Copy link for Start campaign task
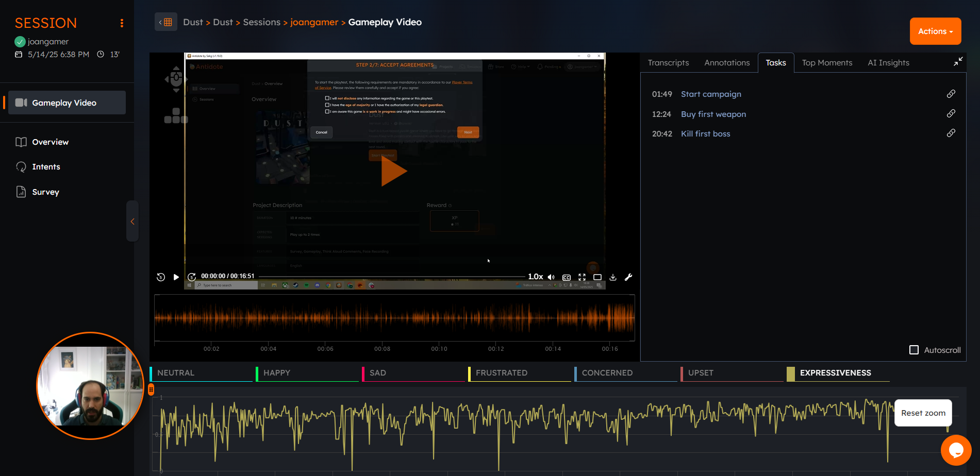Viewport: 980px width, 476px height. click(951, 94)
